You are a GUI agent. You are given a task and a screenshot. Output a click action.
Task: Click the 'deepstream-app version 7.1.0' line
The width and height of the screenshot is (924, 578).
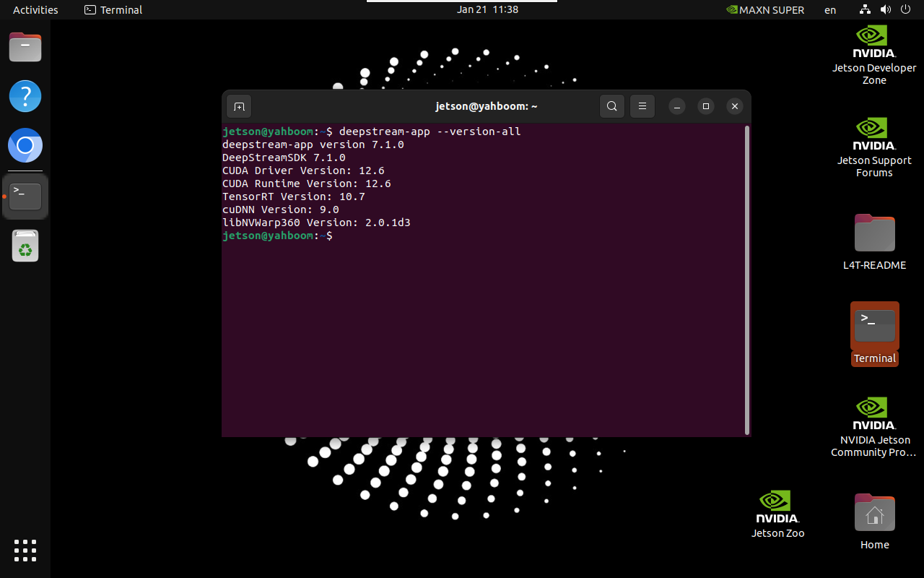coord(313,144)
